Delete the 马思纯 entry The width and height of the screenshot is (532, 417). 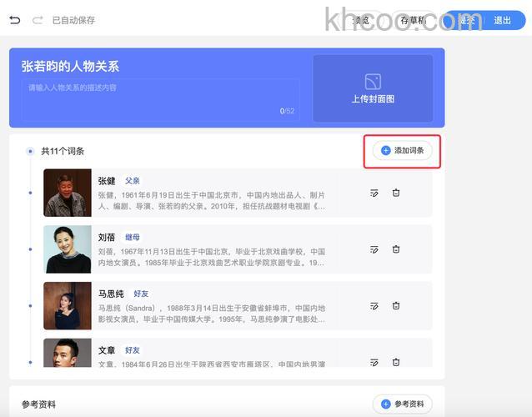click(396, 306)
